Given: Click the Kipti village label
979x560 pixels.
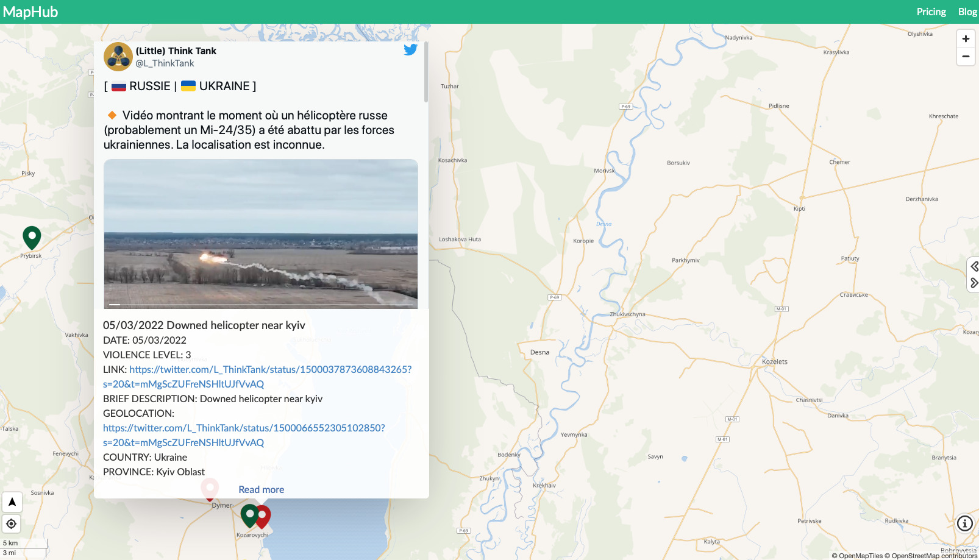Looking at the screenshot, I should pos(799,209).
